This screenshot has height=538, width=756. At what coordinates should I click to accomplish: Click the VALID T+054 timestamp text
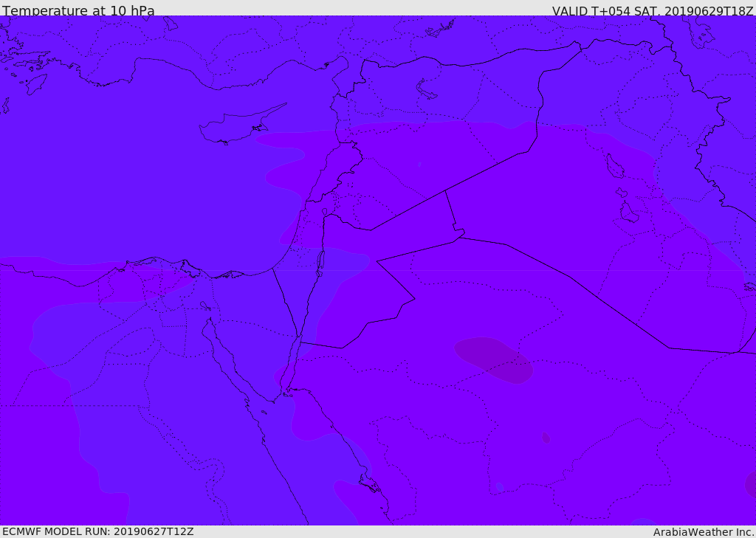point(653,10)
